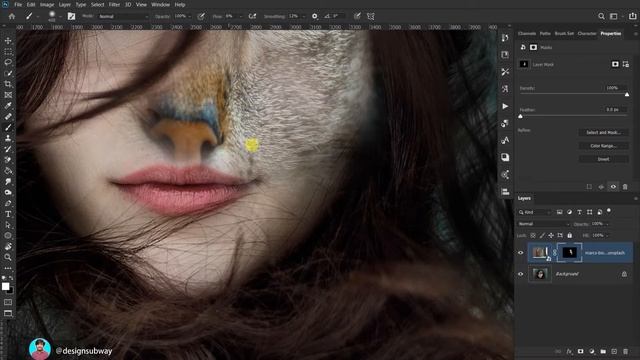Select Background layer thumbnail
The image size is (640, 360).
540,274
